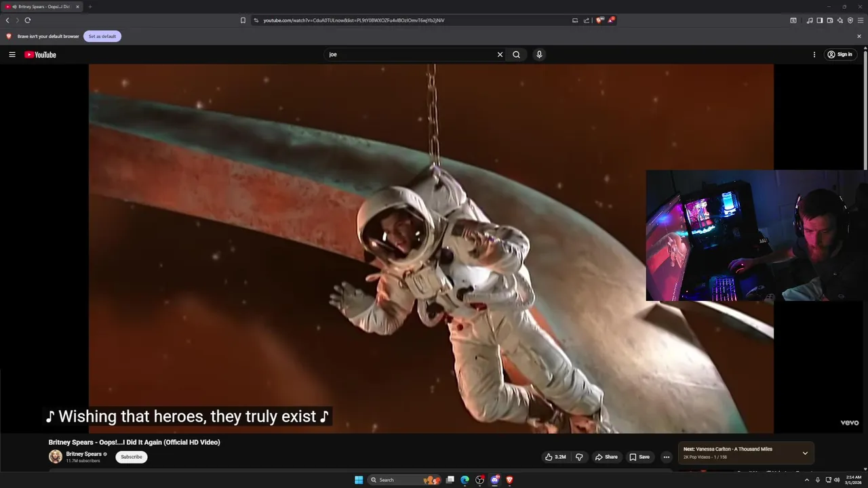Click '11.7M subscribers' text
The image size is (868, 488).
click(83, 461)
